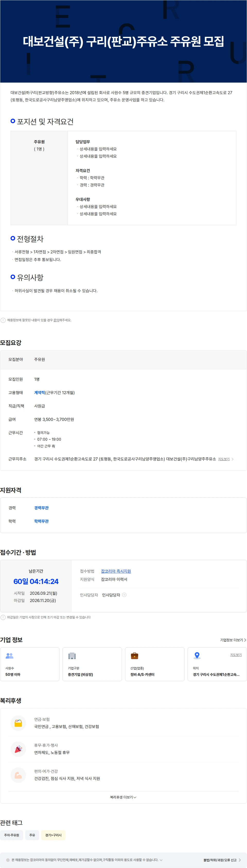
Task: Click the 휴무·휴가·행사 party icon
Action: click(x=18, y=749)
